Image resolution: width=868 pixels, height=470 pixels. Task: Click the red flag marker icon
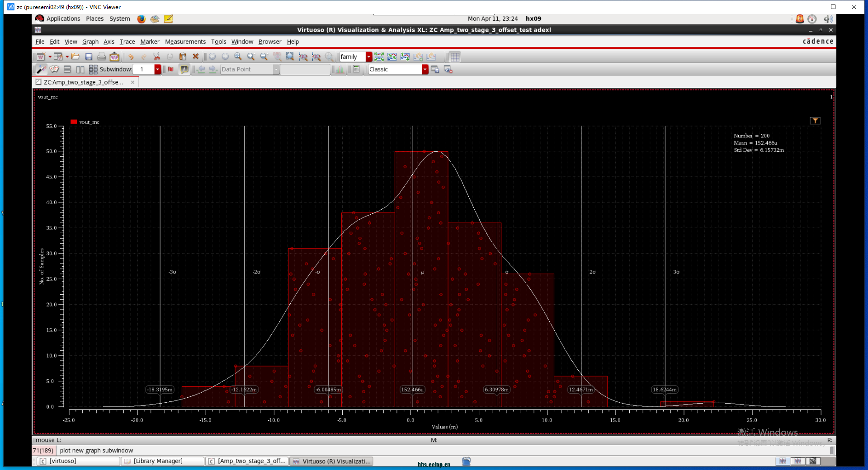click(170, 69)
